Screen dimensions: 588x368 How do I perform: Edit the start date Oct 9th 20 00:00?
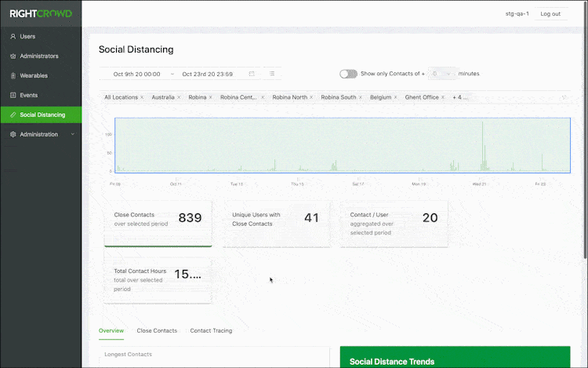pyautogui.click(x=136, y=74)
